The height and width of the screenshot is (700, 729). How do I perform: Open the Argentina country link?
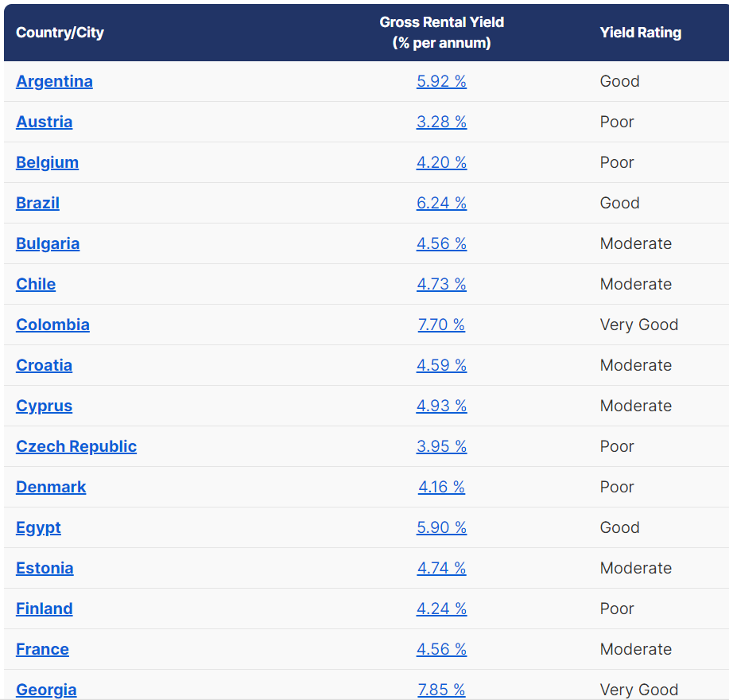pyautogui.click(x=54, y=81)
